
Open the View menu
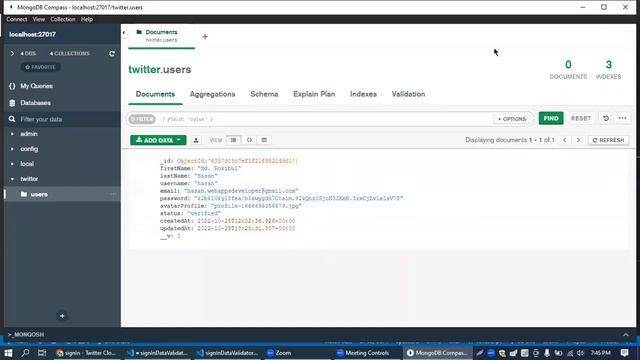(39, 19)
